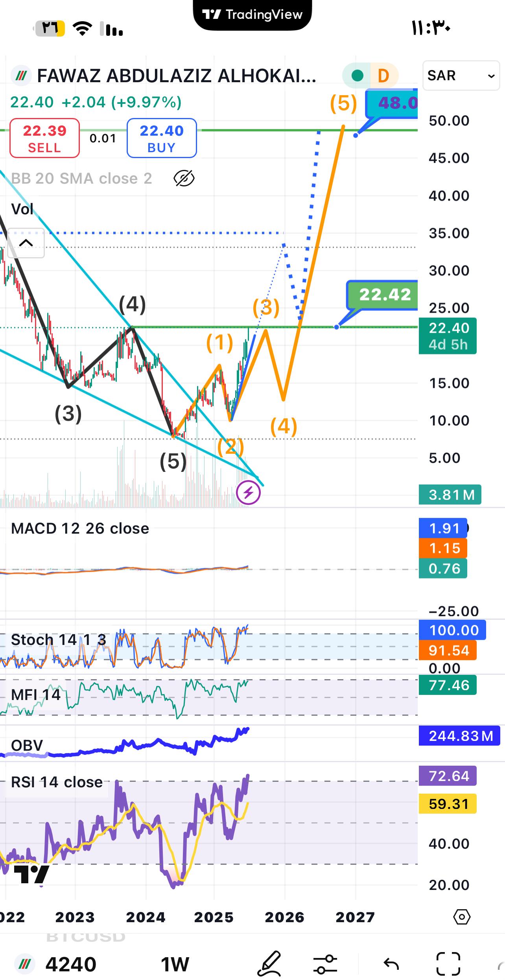Tap the 48.0 blue target price callout

[392, 103]
